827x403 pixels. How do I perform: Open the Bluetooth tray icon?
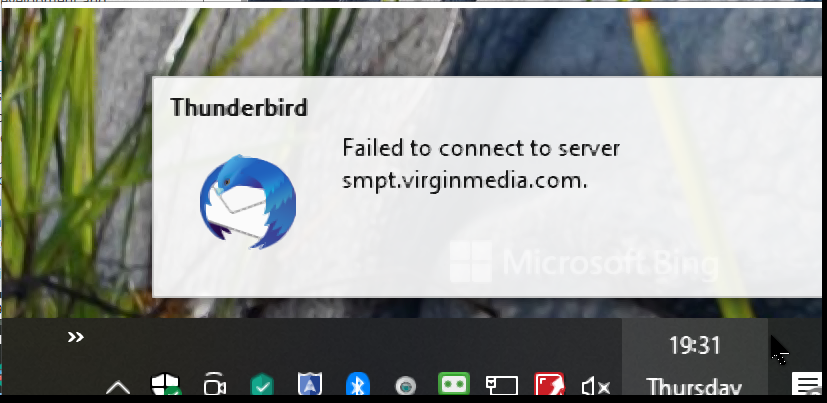[358, 385]
